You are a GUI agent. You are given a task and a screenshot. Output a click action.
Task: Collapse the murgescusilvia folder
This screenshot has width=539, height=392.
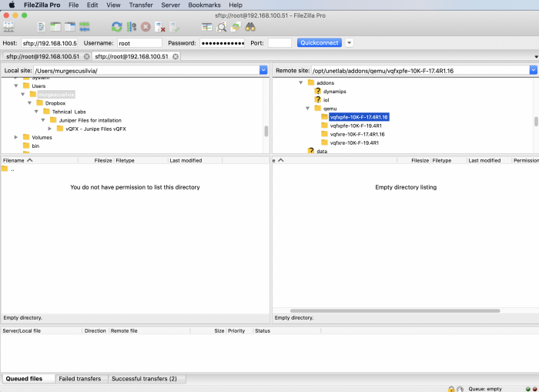tap(22, 94)
